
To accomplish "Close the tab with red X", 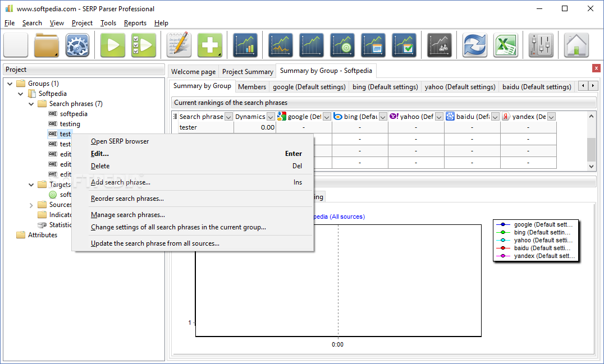I will coord(596,68).
